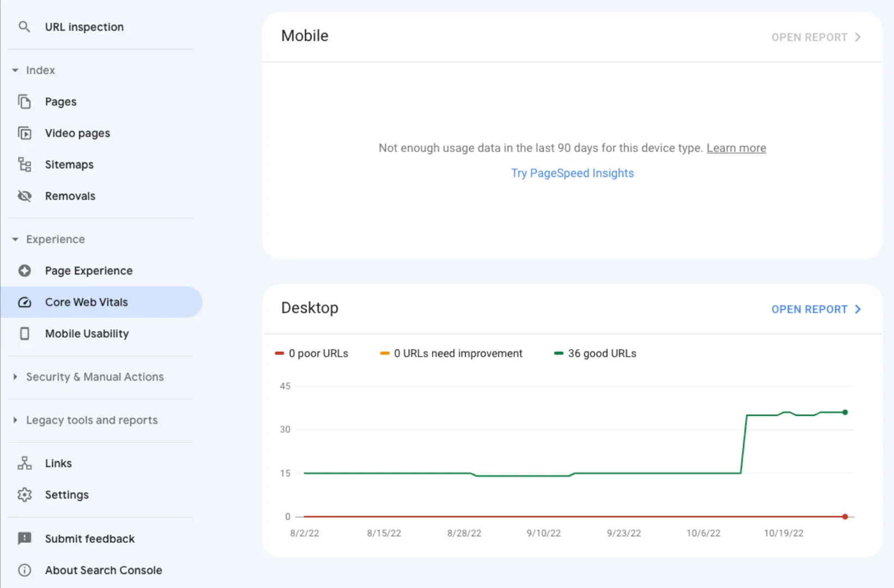
Task: Click the Mobile Usability phone icon
Action: click(x=25, y=334)
